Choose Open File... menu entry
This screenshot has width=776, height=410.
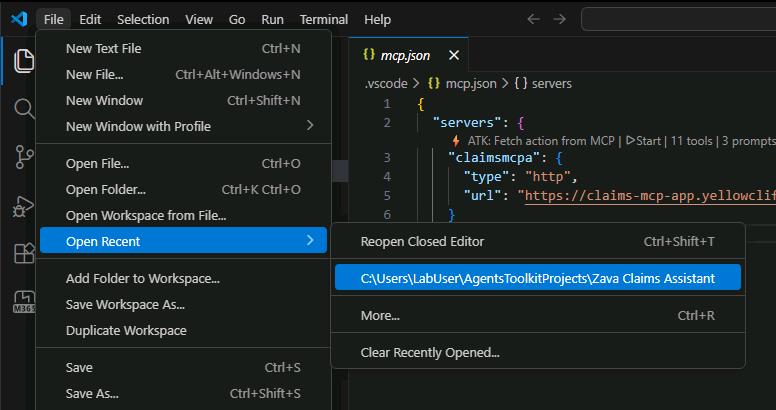[x=183, y=163]
